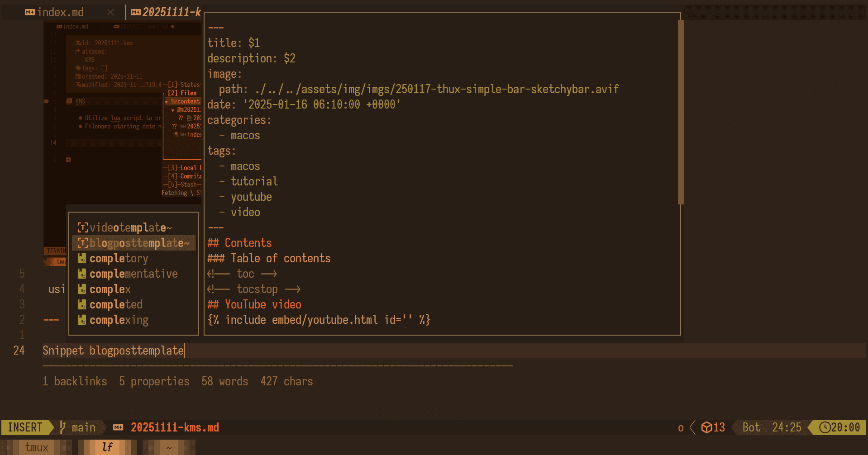Click the snippet icon beside videotemplate
The image size is (868, 455).
tap(82, 227)
